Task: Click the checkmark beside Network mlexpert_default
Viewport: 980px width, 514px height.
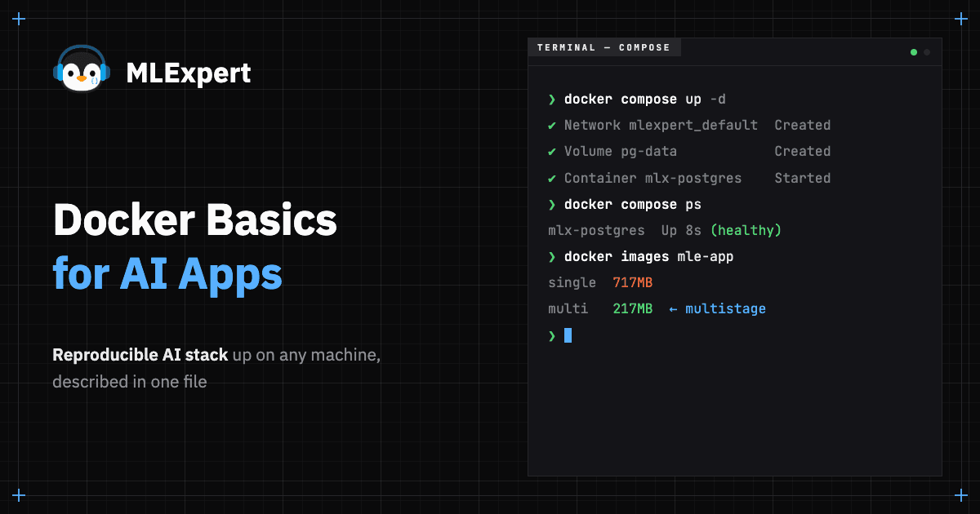Action: pos(552,126)
